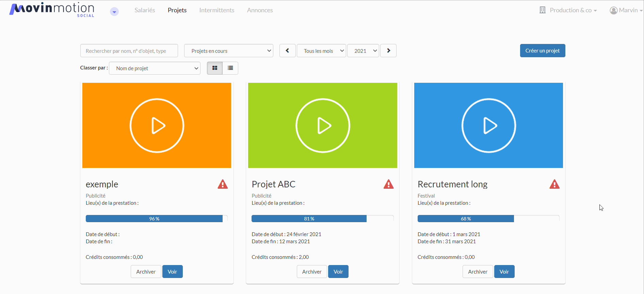Archive the Projet ABC project
The width and height of the screenshot is (644, 294).
point(311,272)
